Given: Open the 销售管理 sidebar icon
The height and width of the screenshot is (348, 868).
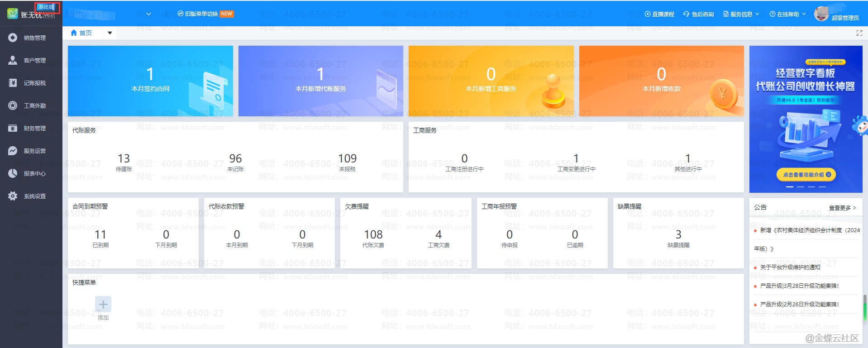Looking at the screenshot, I should (13, 38).
